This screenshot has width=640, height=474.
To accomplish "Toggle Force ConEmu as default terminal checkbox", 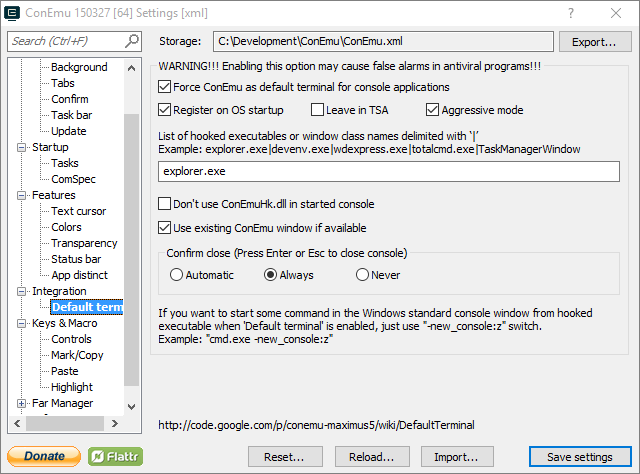I will pos(165,87).
